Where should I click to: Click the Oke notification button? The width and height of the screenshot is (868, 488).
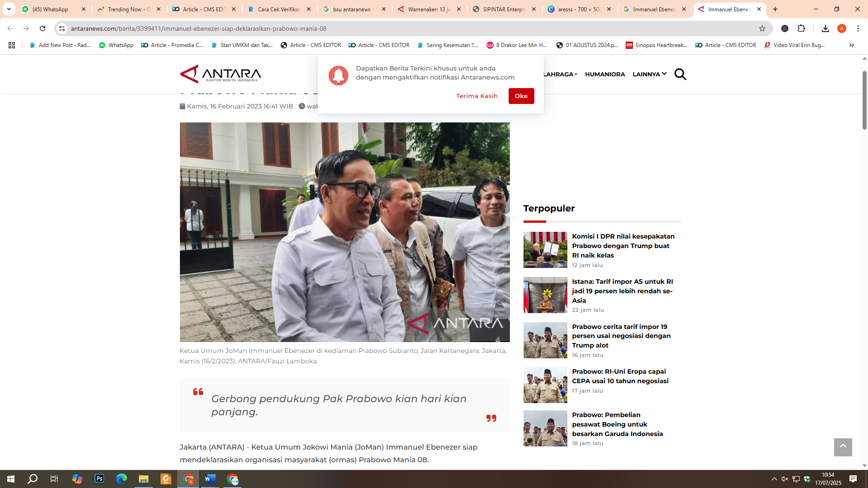tap(521, 96)
